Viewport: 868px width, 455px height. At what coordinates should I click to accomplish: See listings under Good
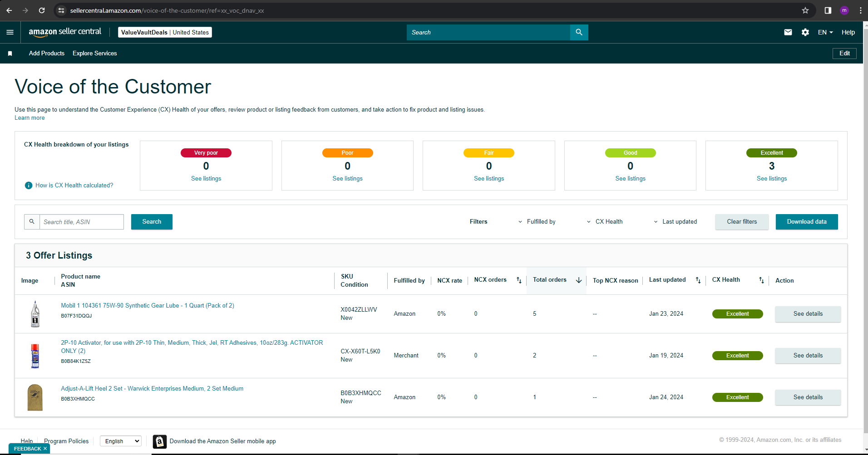(630, 179)
